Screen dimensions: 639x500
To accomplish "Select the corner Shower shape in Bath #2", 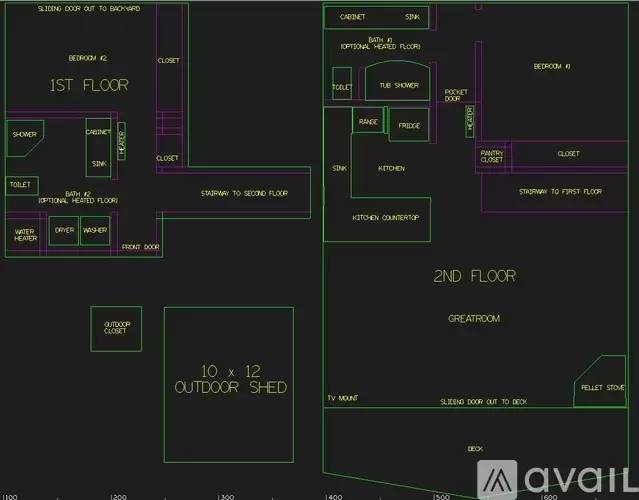I will [x=24, y=138].
